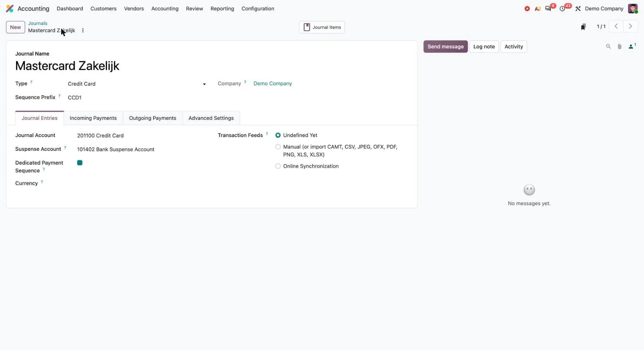Edit the Sequence Prefix CCD1 field
644x350 pixels.
coord(137,97)
